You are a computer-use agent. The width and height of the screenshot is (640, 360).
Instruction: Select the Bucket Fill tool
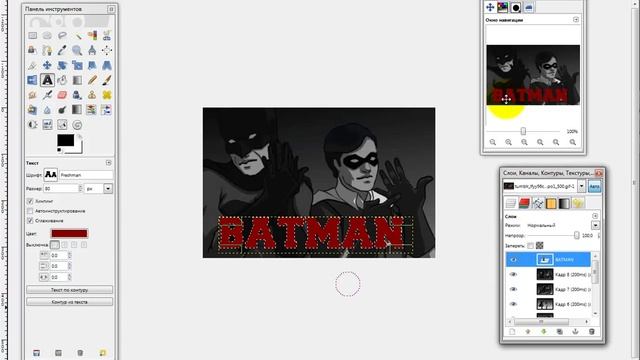pos(62,80)
